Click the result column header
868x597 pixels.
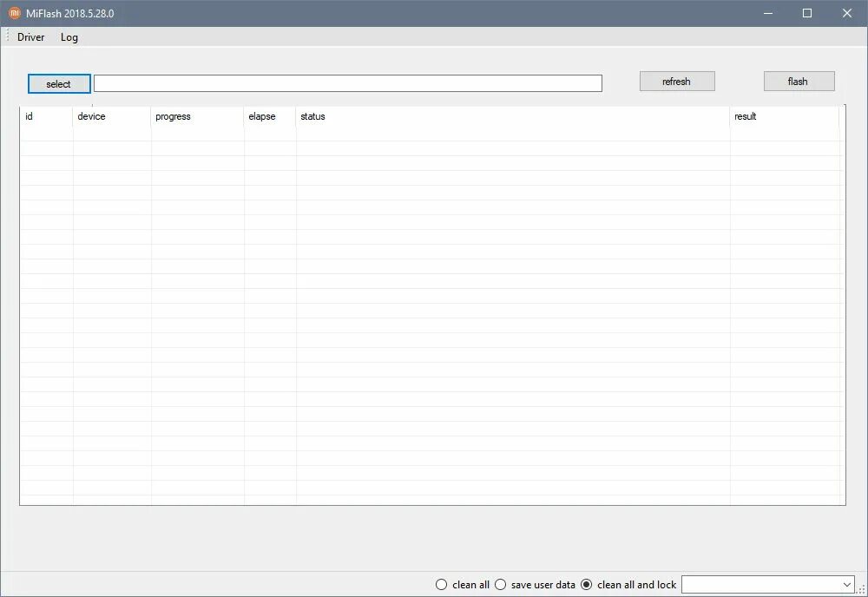click(785, 116)
